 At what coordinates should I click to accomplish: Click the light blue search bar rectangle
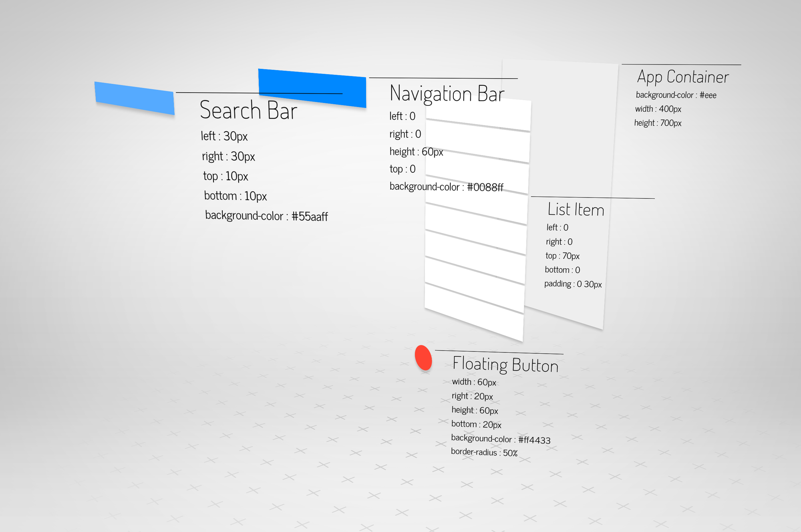pyautogui.click(x=135, y=98)
